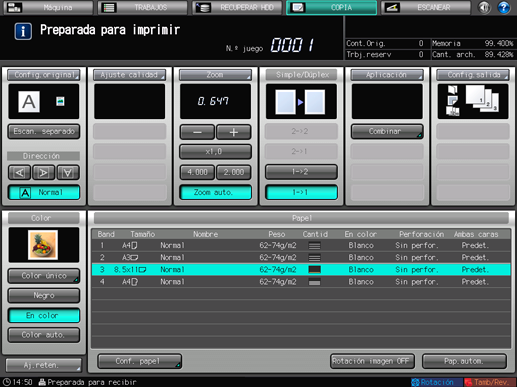Switch to the ESCANEAR tab
Screen dimensions: 517x387
[x=426, y=7]
